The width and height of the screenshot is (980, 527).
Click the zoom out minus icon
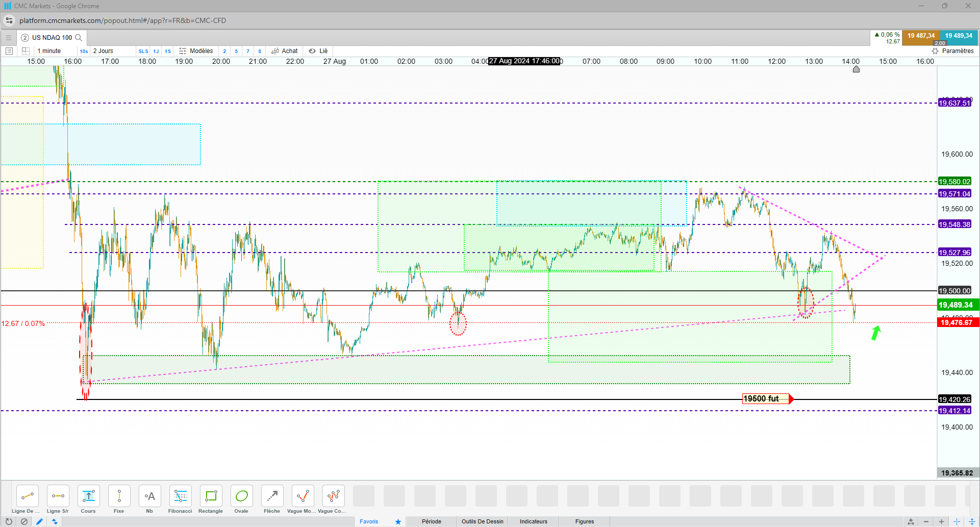point(926,521)
